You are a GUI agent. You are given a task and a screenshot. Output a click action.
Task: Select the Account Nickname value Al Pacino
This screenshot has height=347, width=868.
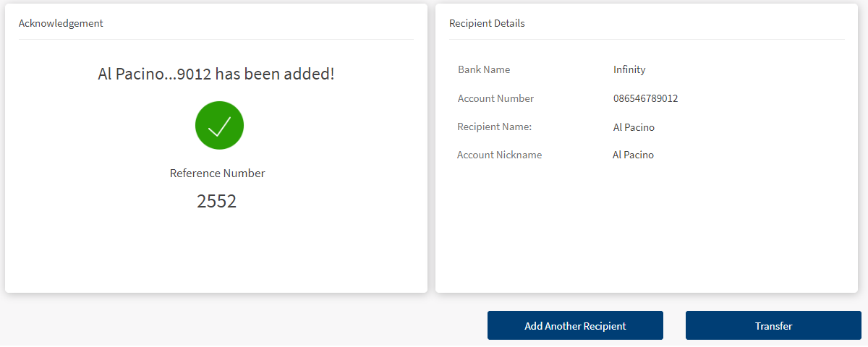[x=633, y=155]
